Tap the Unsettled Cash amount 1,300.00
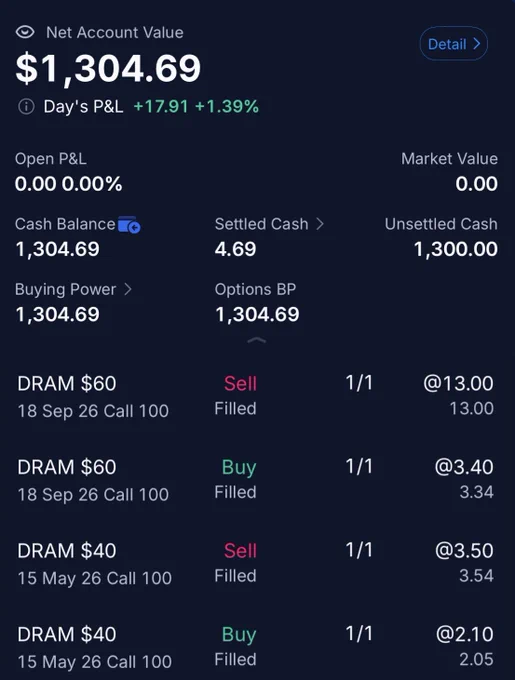Image resolution: width=515 pixels, height=680 pixels. click(x=456, y=249)
